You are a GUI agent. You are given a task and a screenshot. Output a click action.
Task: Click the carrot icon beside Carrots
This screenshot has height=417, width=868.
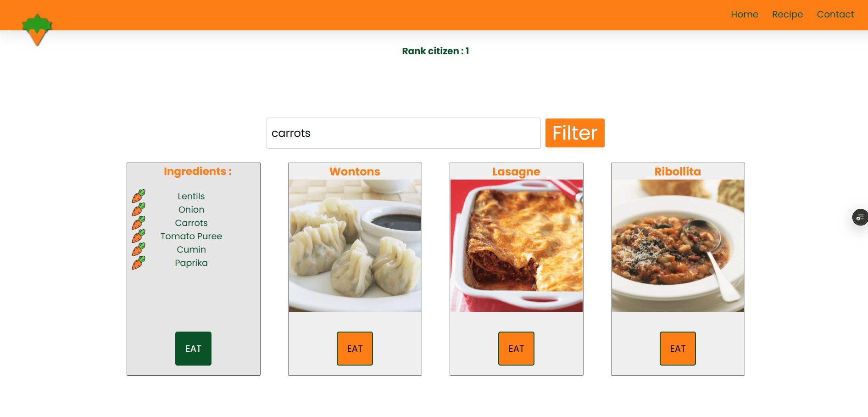[139, 223]
